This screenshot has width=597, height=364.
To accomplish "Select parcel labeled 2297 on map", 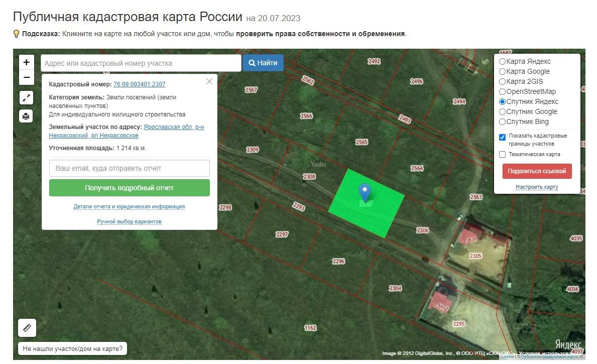I will click(282, 234).
